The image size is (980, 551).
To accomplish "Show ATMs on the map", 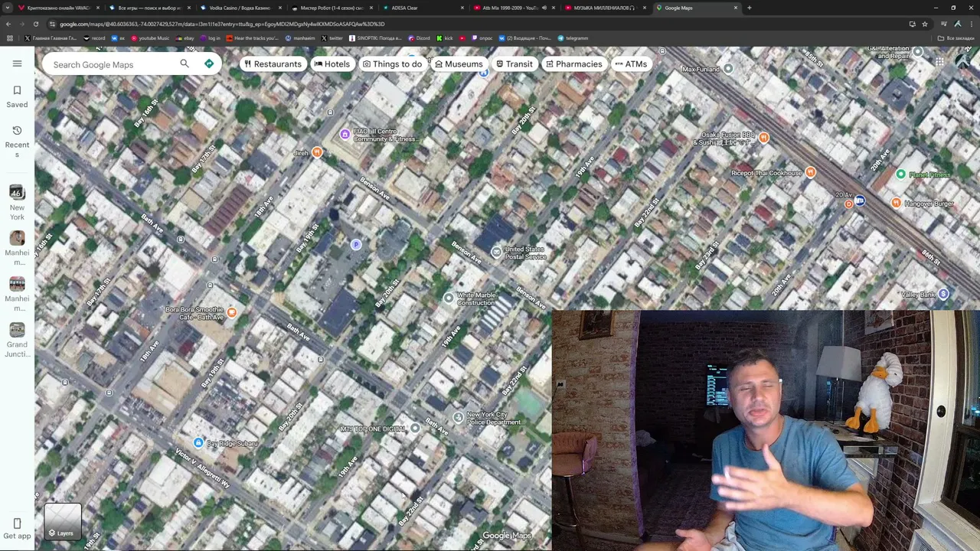I will [631, 64].
